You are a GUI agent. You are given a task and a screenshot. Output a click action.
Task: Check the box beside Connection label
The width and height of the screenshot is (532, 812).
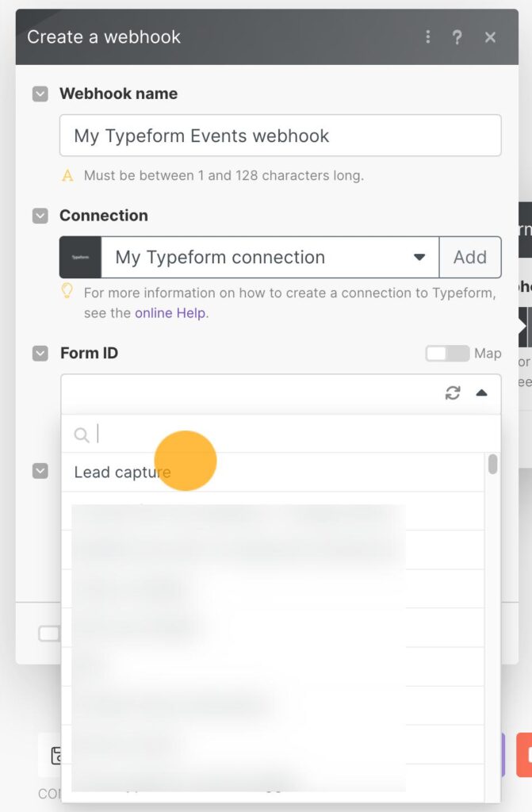click(40, 216)
